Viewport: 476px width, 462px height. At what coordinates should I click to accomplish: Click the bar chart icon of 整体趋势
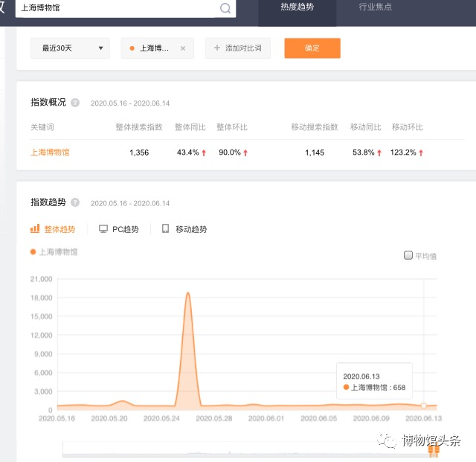[35, 228]
